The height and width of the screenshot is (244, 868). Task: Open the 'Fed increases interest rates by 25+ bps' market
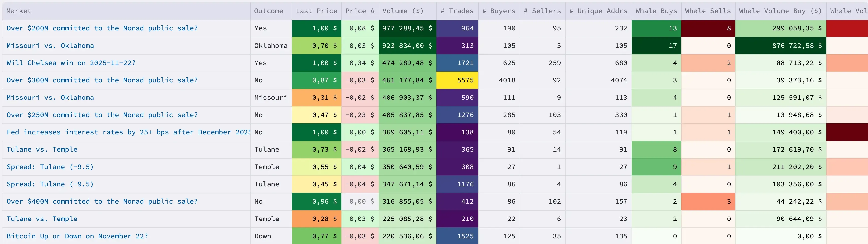pos(125,132)
